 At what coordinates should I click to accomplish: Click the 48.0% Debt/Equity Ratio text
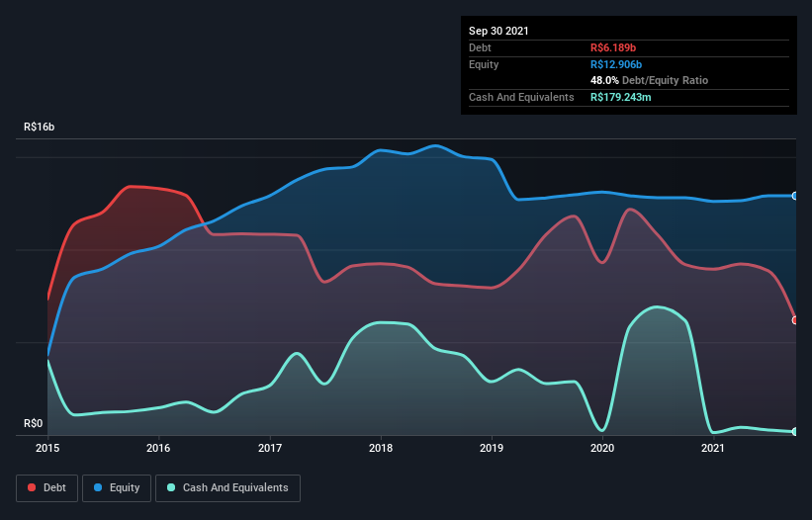click(650, 80)
